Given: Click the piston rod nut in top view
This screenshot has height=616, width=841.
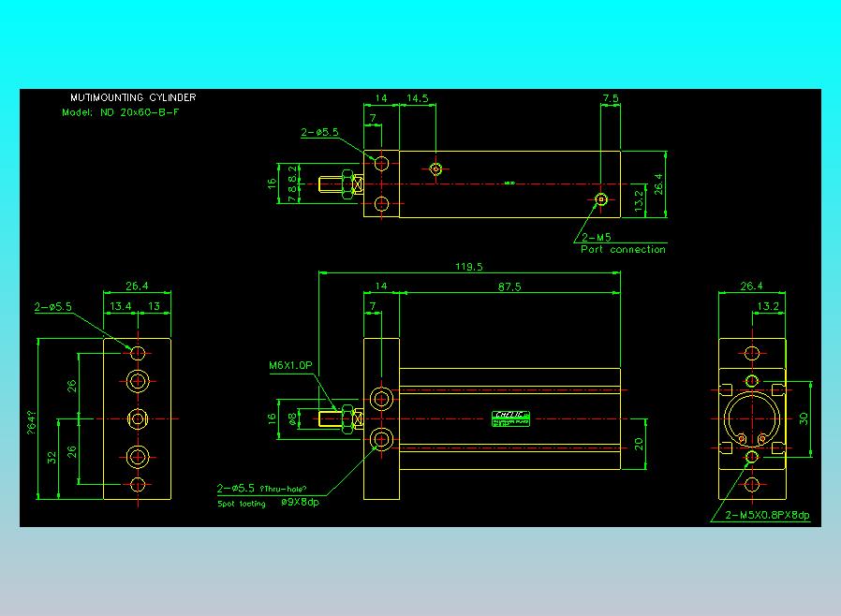Looking at the screenshot, I should (347, 184).
